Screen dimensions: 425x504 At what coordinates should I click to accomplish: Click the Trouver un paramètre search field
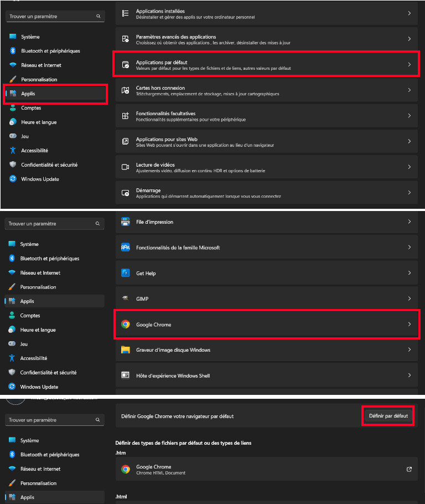click(x=55, y=16)
